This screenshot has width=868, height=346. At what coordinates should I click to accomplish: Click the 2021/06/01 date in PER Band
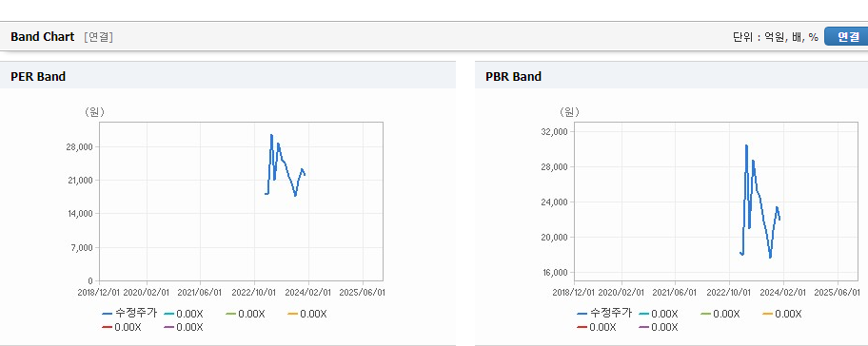pyautogui.click(x=201, y=292)
